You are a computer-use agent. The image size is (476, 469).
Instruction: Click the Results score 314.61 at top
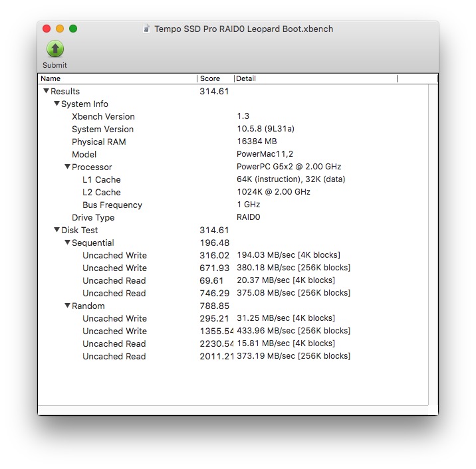pyautogui.click(x=214, y=91)
